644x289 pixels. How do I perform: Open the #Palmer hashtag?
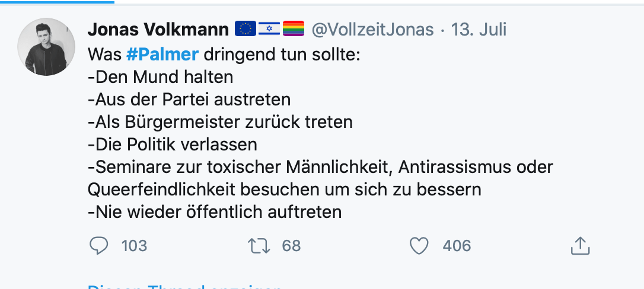(162, 54)
